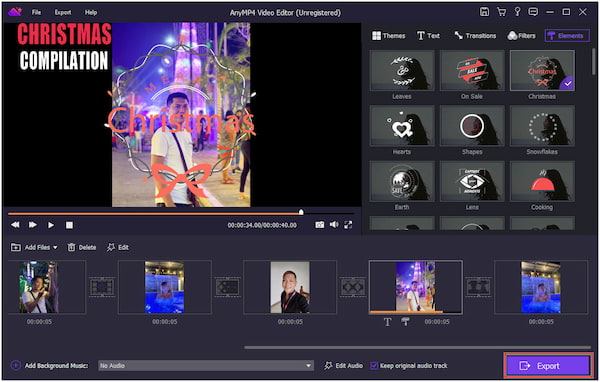Click transition icon between second and third clips
600x382 pixels.
click(227, 287)
